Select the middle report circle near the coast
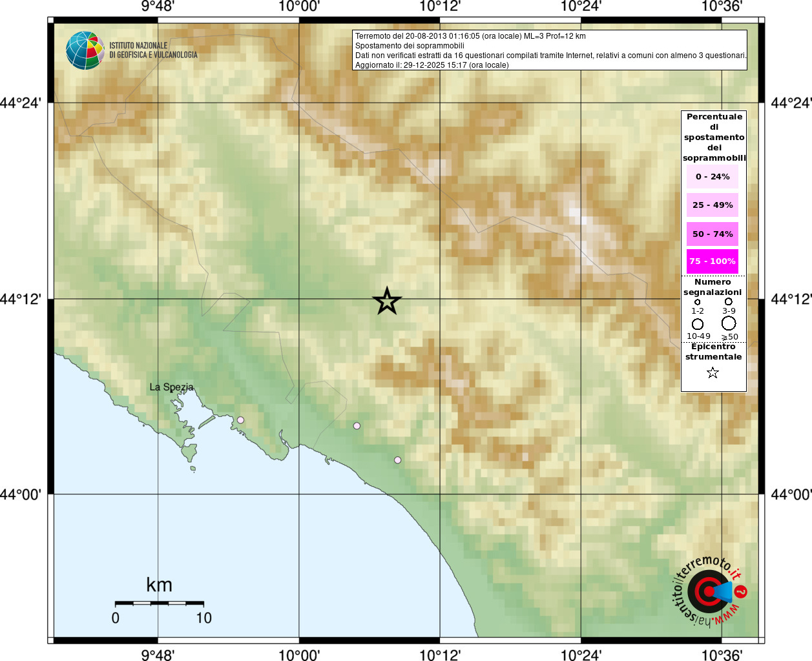This screenshot has height=661, width=812. pos(357,426)
